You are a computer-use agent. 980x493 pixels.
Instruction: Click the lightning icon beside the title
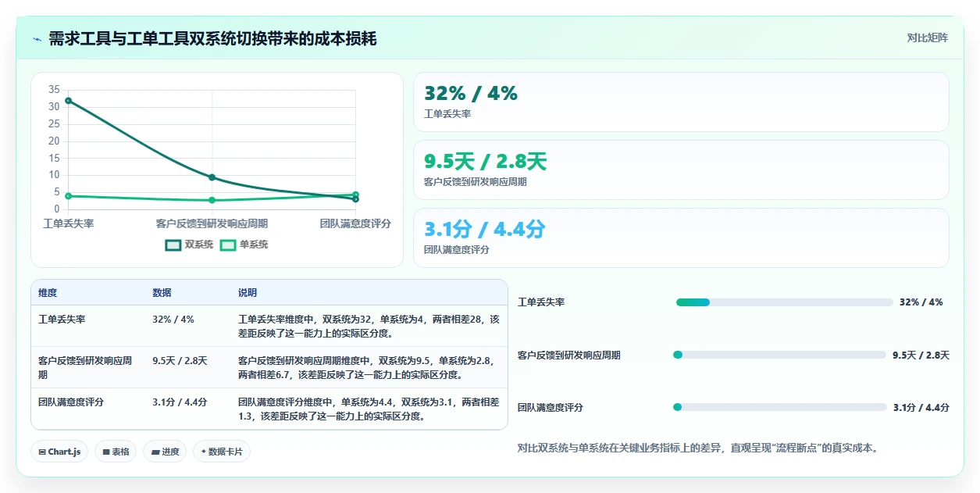coord(37,38)
